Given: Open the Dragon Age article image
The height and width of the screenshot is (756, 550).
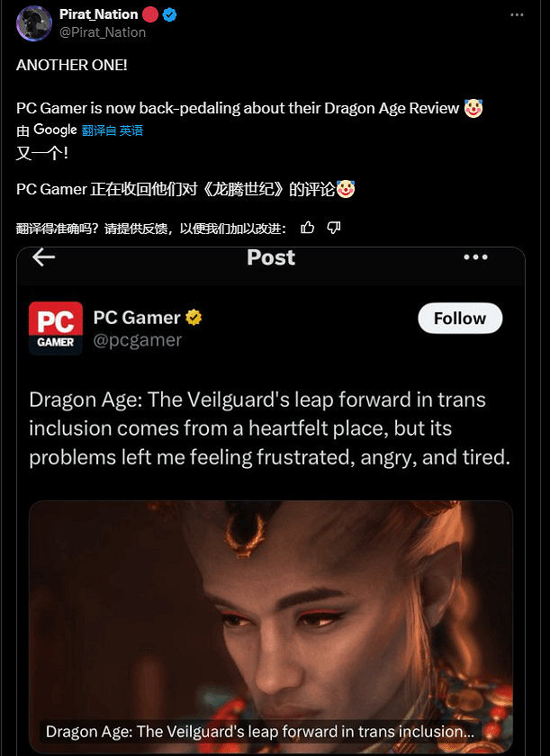Looking at the screenshot, I should pyautogui.click(x=270, y=603).
